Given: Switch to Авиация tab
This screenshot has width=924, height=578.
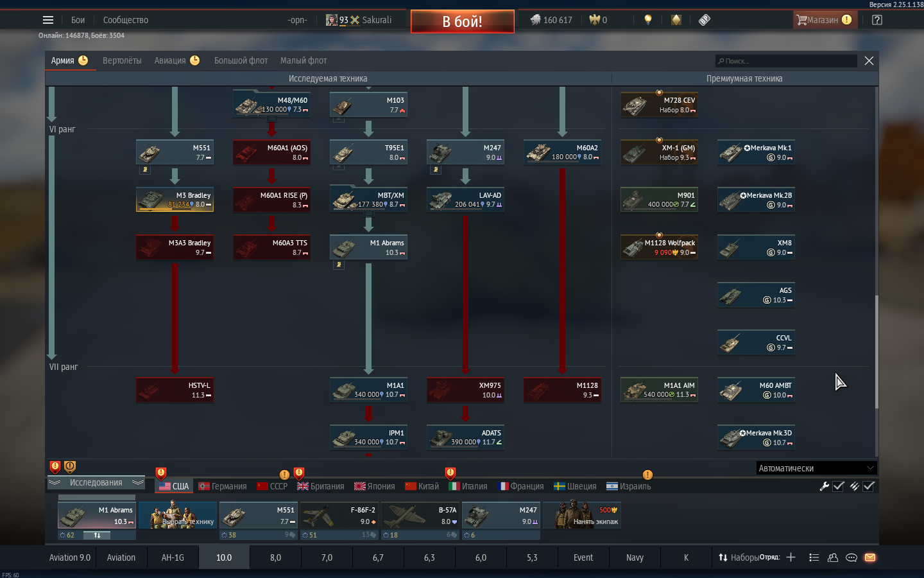Looking at the screenshot, I should pyautogui.click(x=177, y=60).
